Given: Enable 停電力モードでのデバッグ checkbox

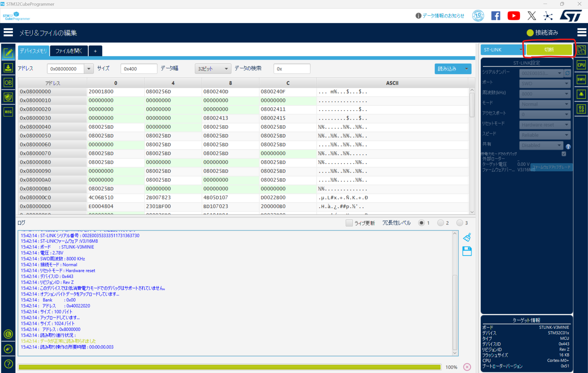Looking at the screenshot, I should [564, 154].
